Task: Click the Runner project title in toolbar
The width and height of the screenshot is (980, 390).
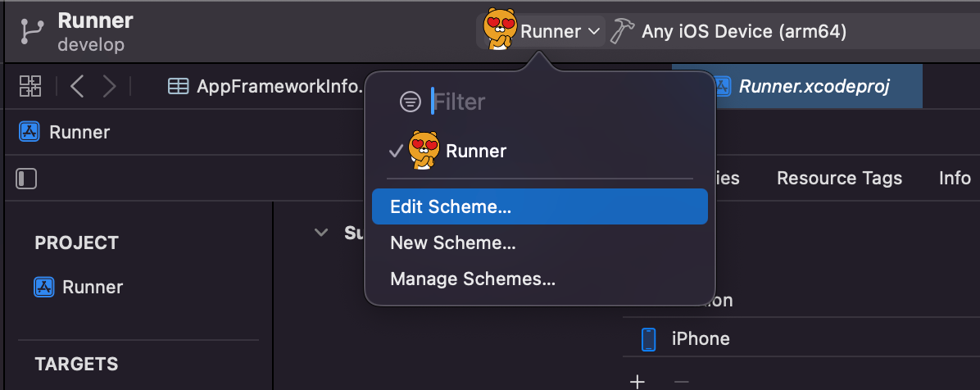Action: [x=95, y=20]
